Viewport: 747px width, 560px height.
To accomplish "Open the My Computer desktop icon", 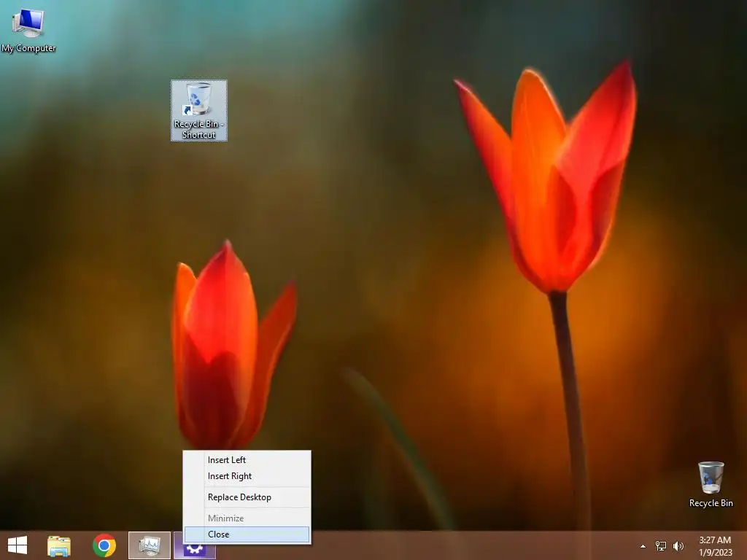I will point(28,30).
